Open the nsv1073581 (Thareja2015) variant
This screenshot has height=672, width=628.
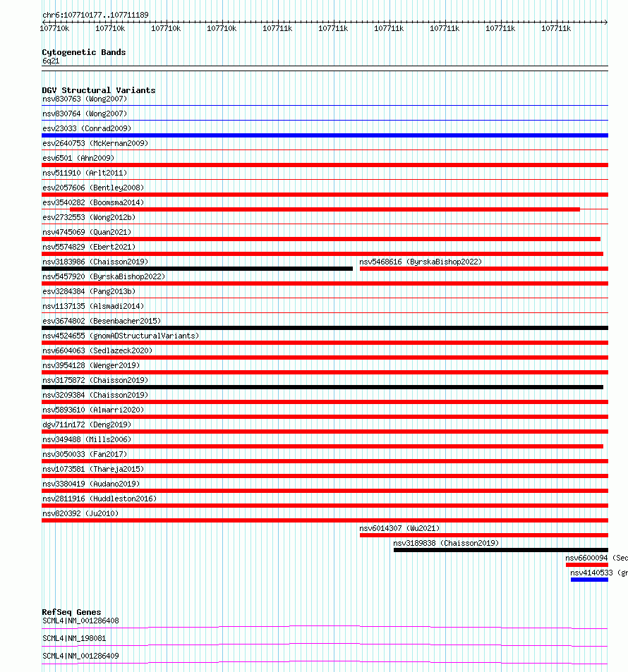pos(93,470)
